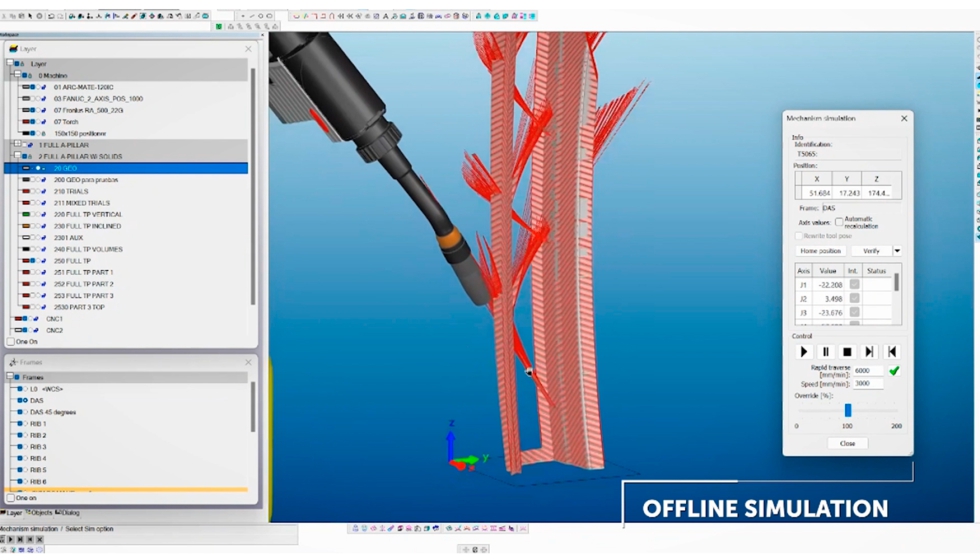Toggle visibility square of 250 FULL TP layer
This screenshot has width=980, height=560.
coord(32,261)
